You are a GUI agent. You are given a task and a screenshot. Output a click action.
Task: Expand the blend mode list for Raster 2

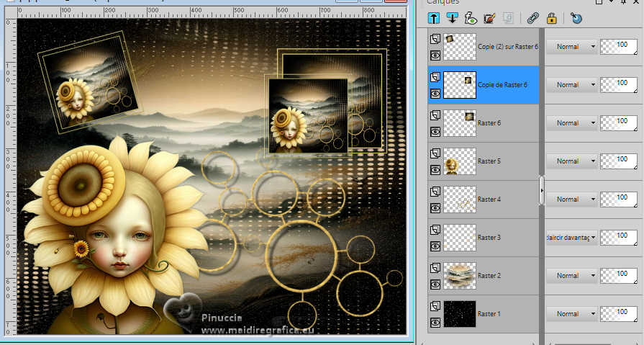click(572, 276)
